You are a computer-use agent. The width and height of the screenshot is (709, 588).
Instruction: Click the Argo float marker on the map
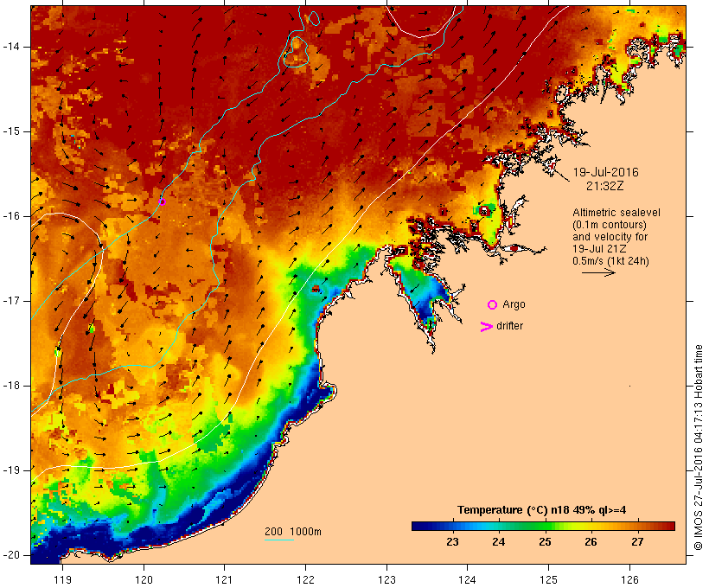163,201
